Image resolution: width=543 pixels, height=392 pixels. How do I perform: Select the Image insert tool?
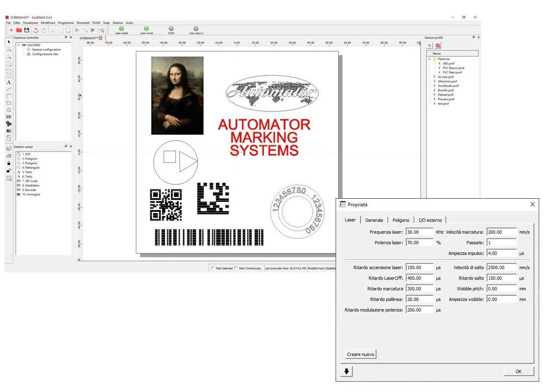9,130
